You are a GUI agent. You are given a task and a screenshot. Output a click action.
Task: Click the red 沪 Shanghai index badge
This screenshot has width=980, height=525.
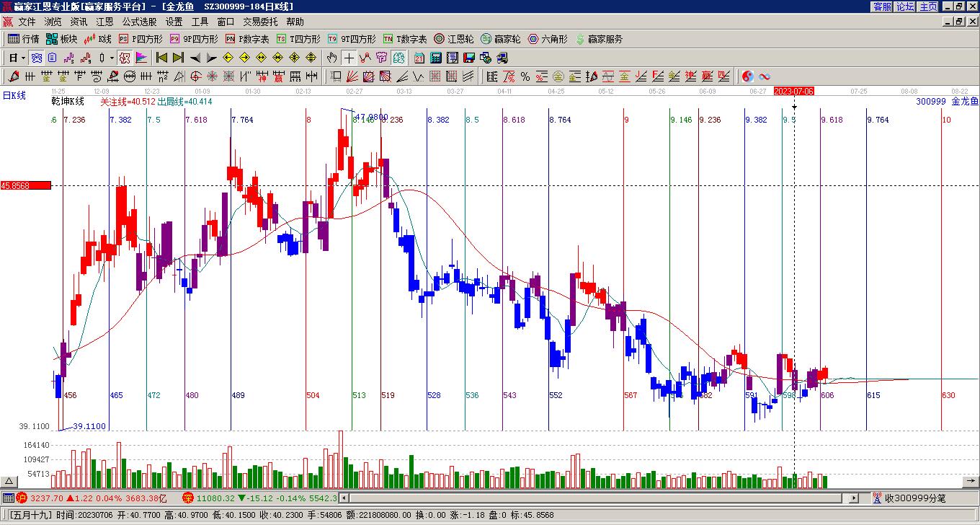(x=22, y=498)
